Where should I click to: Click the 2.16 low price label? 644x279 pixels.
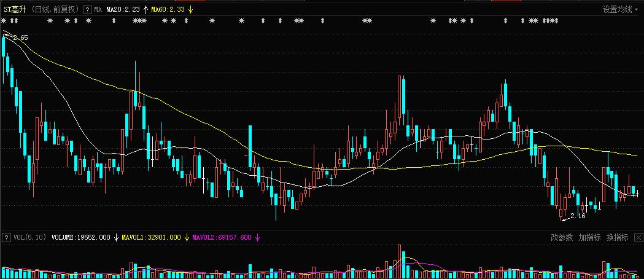point(578,216)
